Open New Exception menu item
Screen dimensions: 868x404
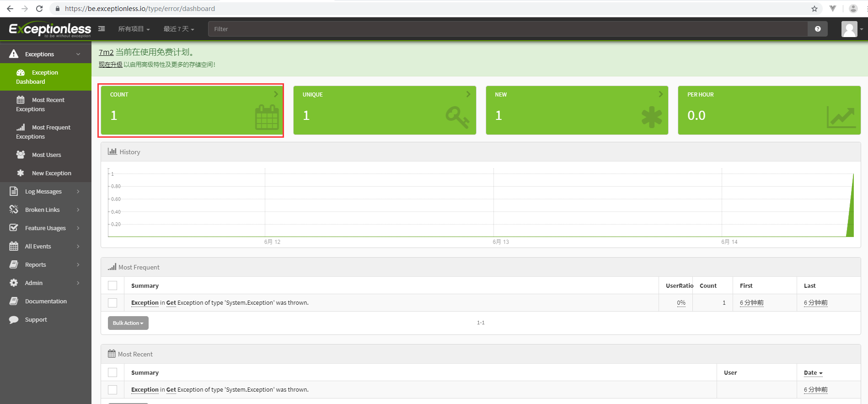click(46, 173)
